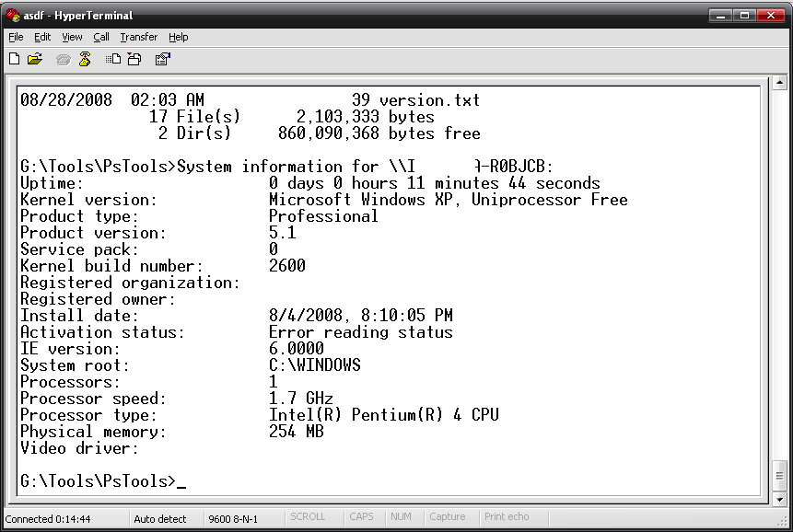Click the scroll down arrow of terminal scrollbar
This screenshot has width=793, height=532.
click(x=779, y=499)
